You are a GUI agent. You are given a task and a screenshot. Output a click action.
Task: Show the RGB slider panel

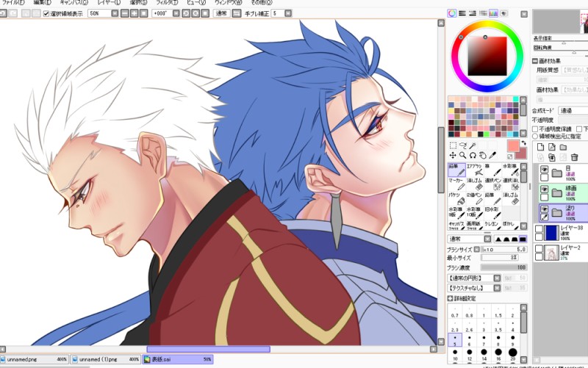click(x=462, y=13)
